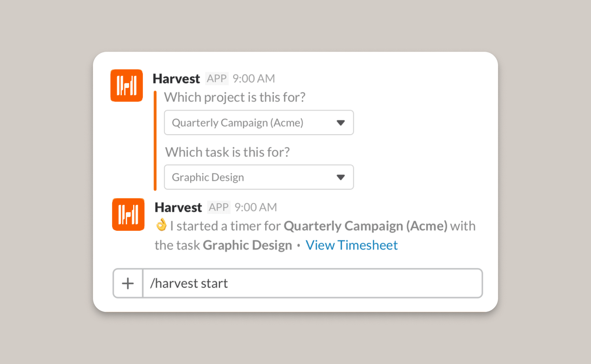Image resolution: width=591 pixels, height=364 pixels.
Task: Select the 9:00 AM timestamp on the second message
Action: click(x=255, y=207)
